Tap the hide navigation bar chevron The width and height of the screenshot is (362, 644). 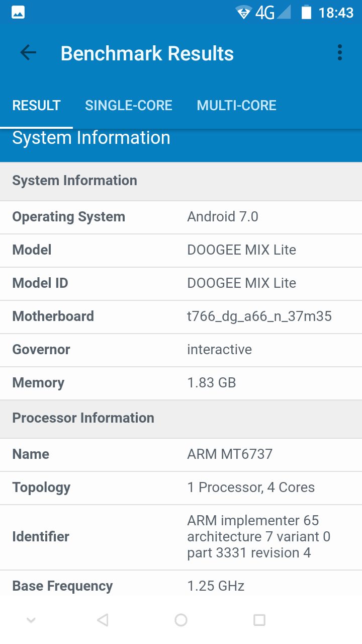31,620
